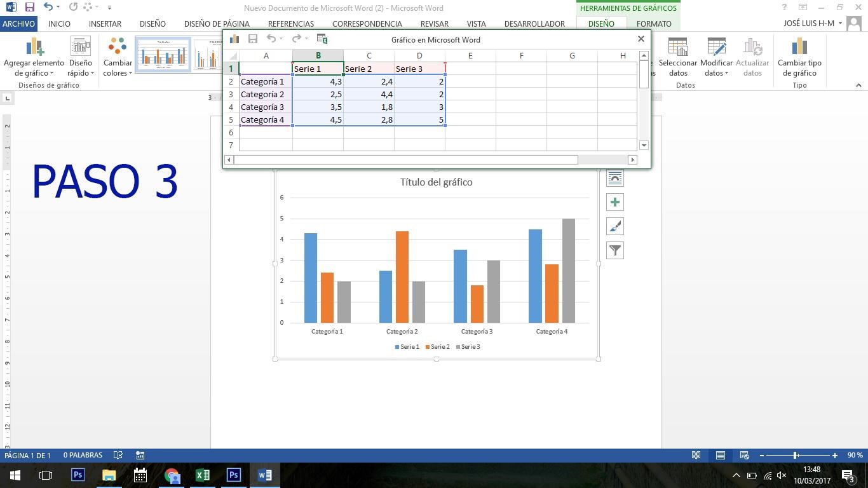Screen dimensions: 868x488
Task: Open Diseño rápido layouts dropdown
Action: point(81,57)
